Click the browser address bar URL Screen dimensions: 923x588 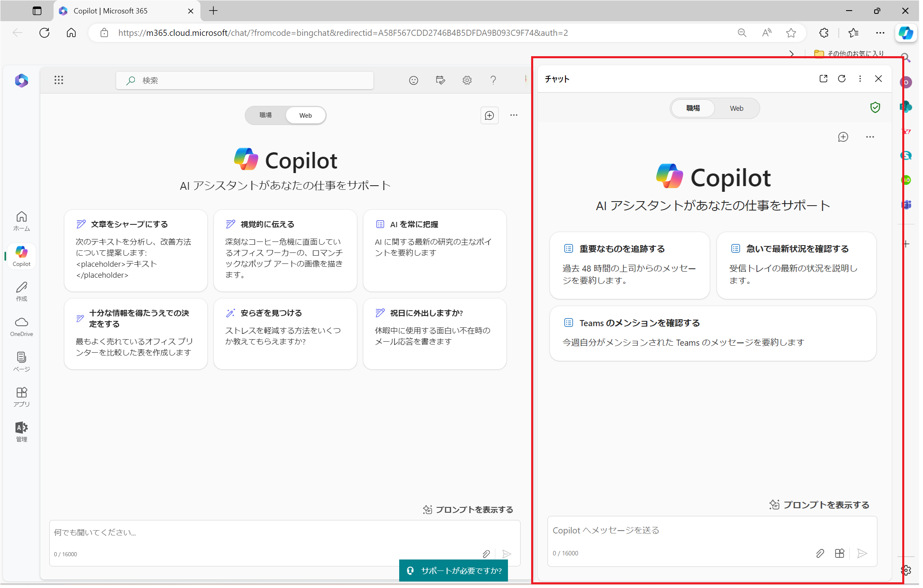343,33
